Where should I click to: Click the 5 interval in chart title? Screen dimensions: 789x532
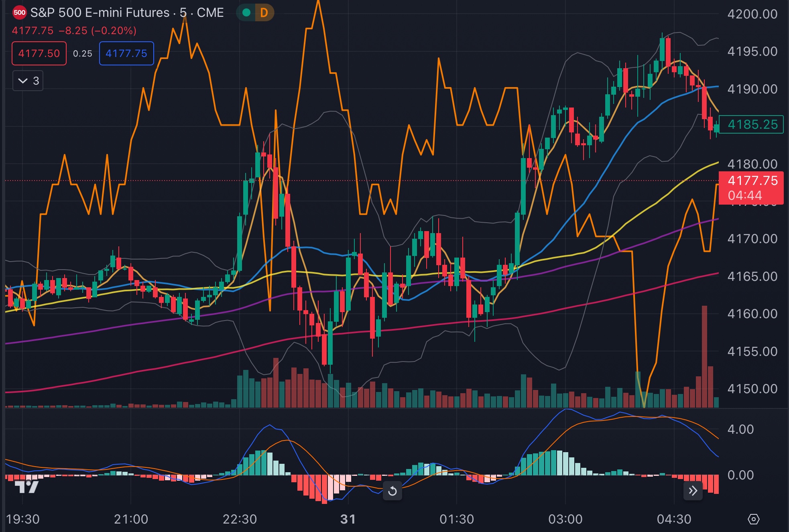pos(183,12)
